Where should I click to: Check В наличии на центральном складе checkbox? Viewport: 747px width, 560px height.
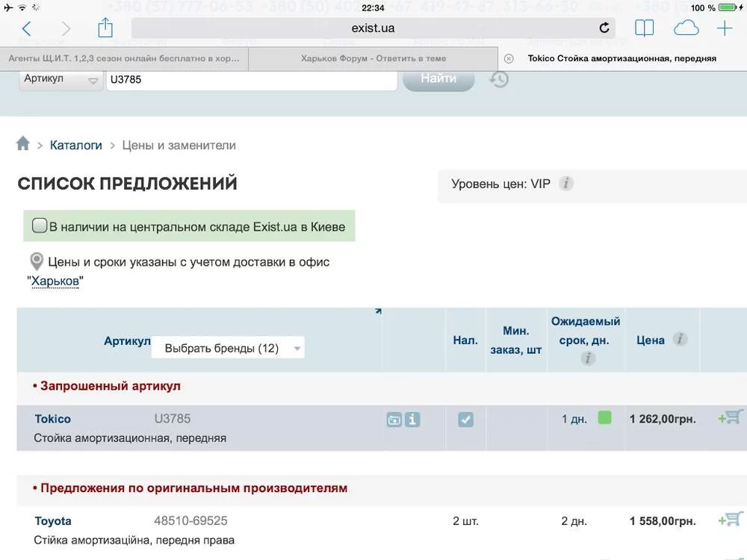pos(40,225)
